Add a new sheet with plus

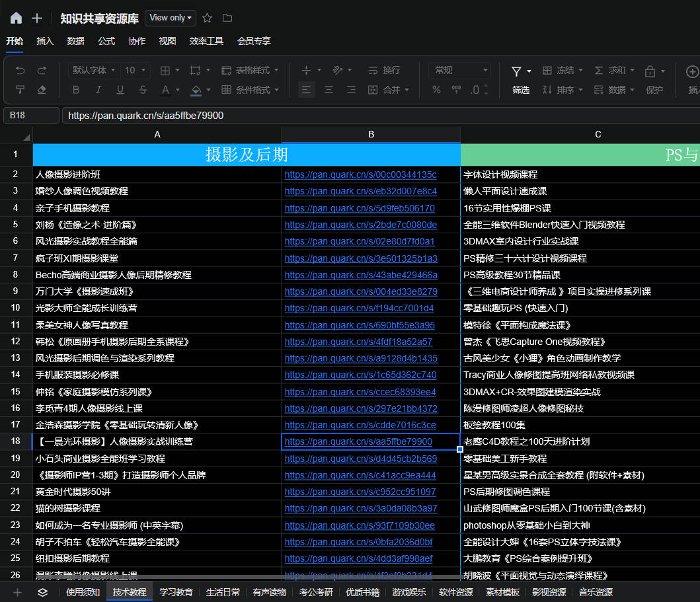click(x=17, y=592)
